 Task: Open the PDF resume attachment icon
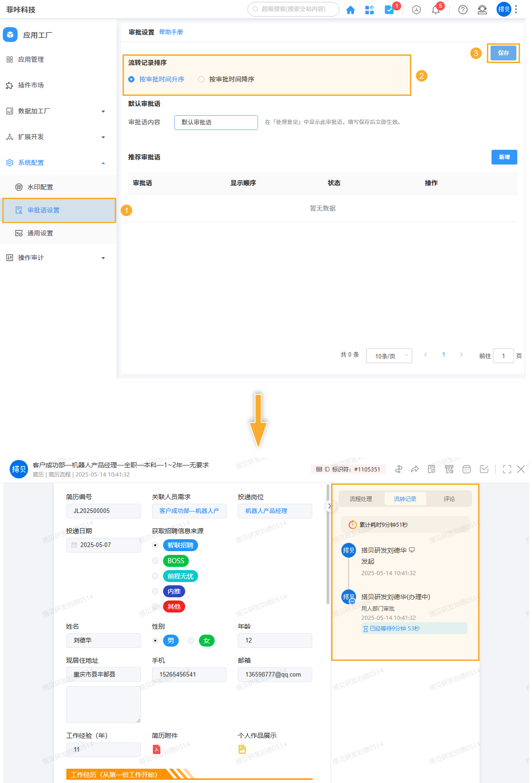pyautogui.click(x=157, y=749)
